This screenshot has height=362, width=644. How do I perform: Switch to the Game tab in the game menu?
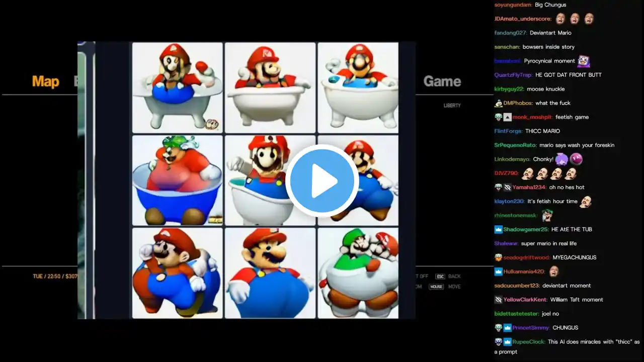point(442,81)
